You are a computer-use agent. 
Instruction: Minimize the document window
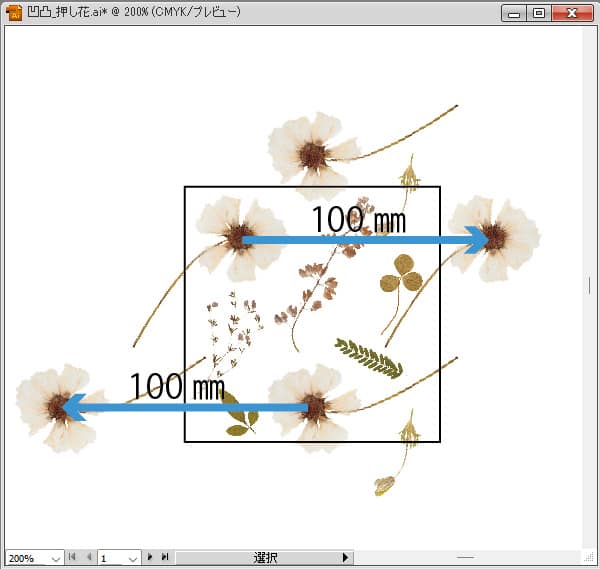click(516, 13)
